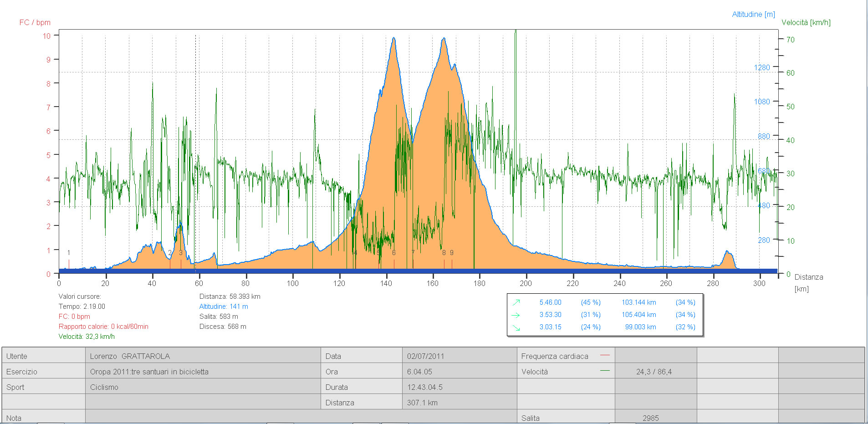Click the uphill arrow icon in summary box

[516, 302]
